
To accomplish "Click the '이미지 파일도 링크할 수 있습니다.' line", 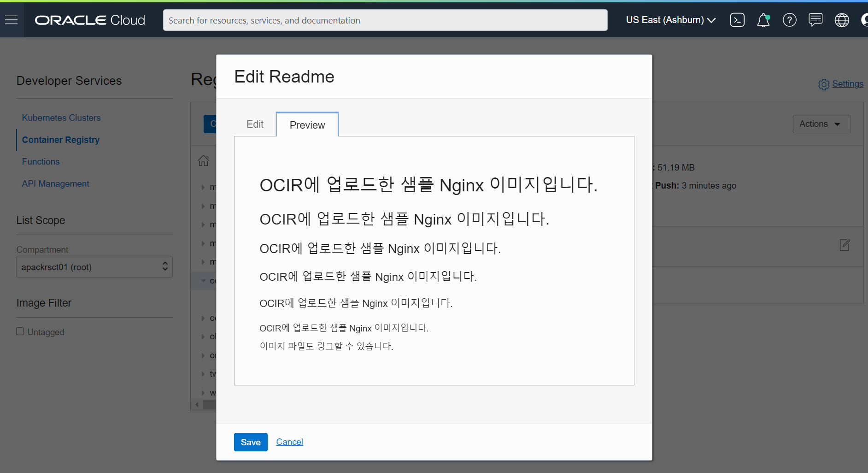I will (326, 346).
